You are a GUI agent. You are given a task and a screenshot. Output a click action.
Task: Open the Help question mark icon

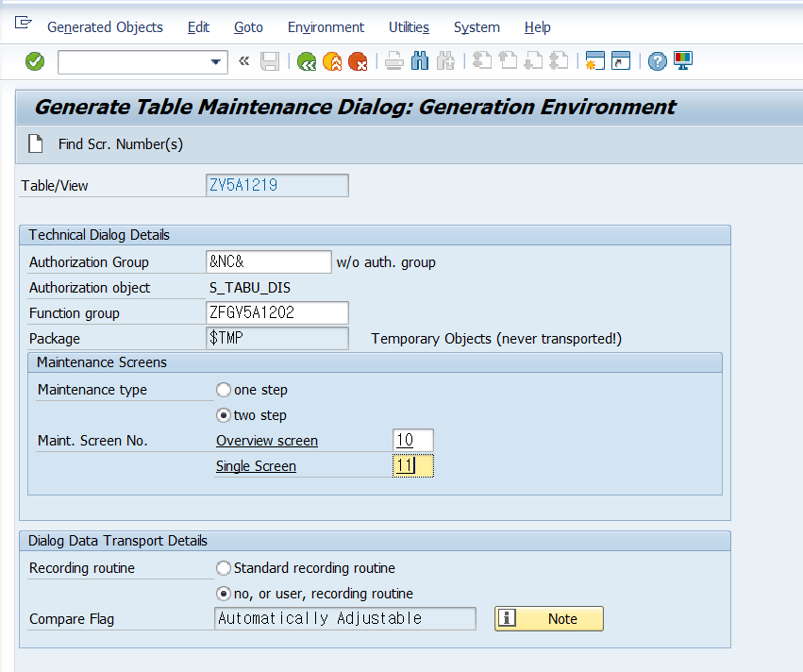tap(657, 61)
